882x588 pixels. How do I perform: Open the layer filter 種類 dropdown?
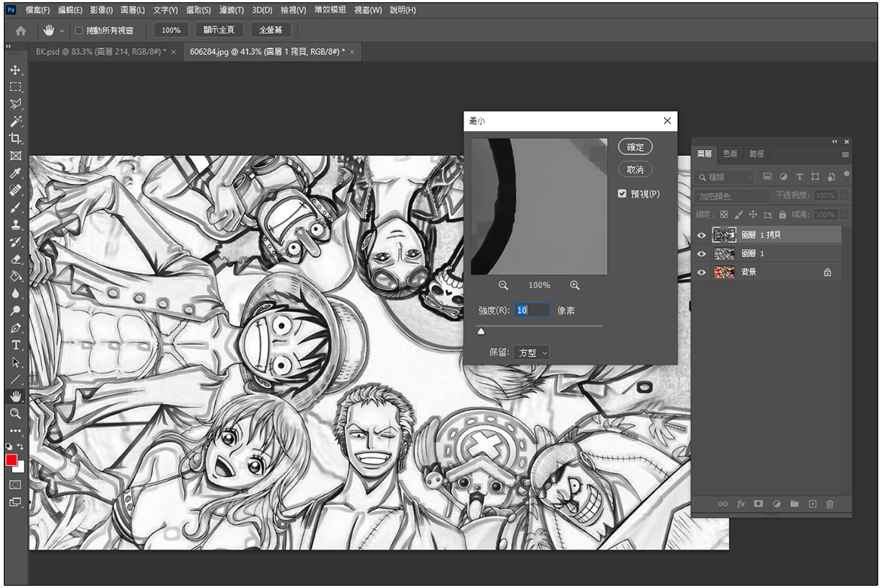point(724,177)
